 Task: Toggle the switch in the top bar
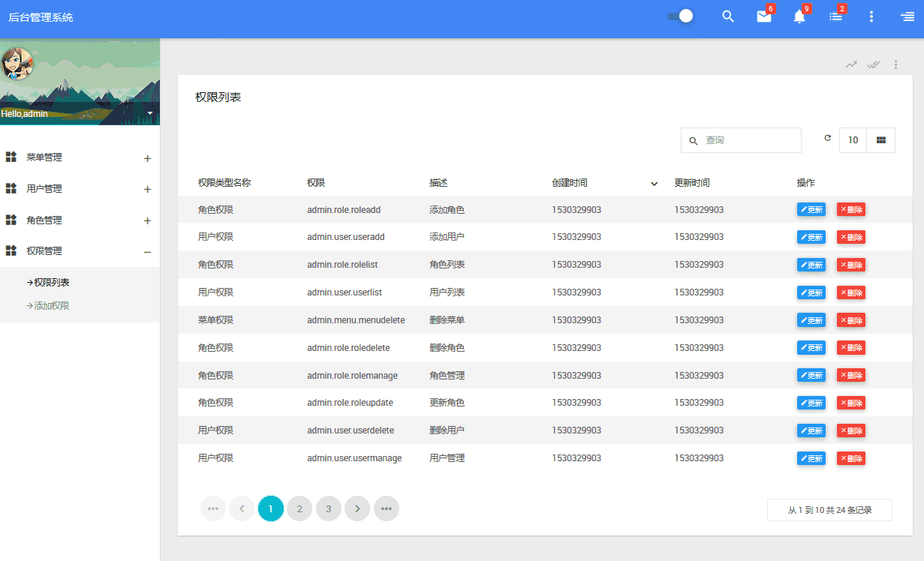tap(680, 16)
